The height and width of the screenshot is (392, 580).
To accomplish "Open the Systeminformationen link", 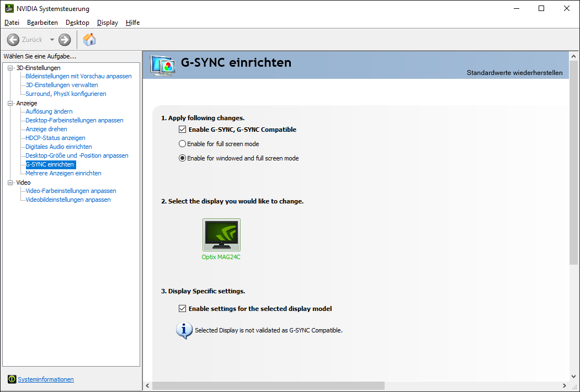I will point(45,379).
